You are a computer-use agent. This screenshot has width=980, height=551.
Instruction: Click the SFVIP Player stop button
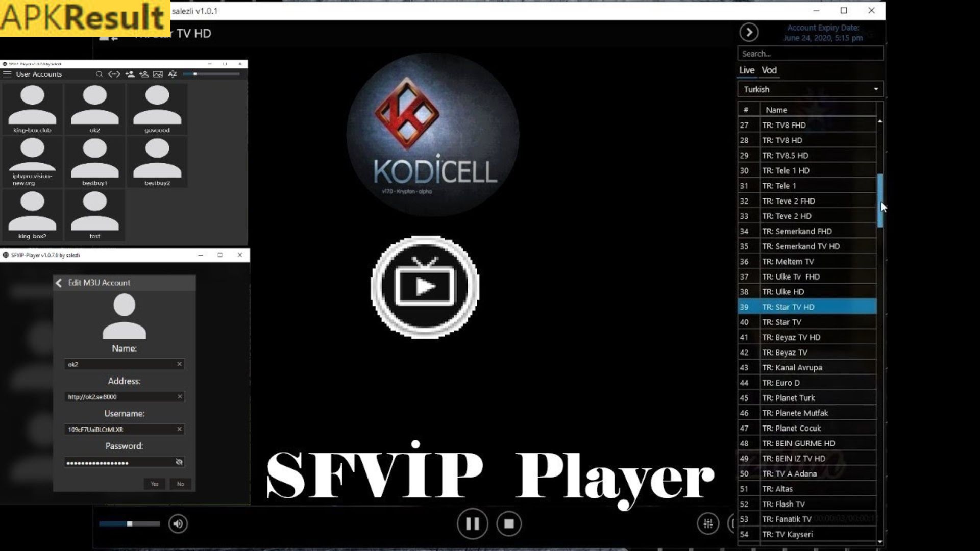pos(509,523)
